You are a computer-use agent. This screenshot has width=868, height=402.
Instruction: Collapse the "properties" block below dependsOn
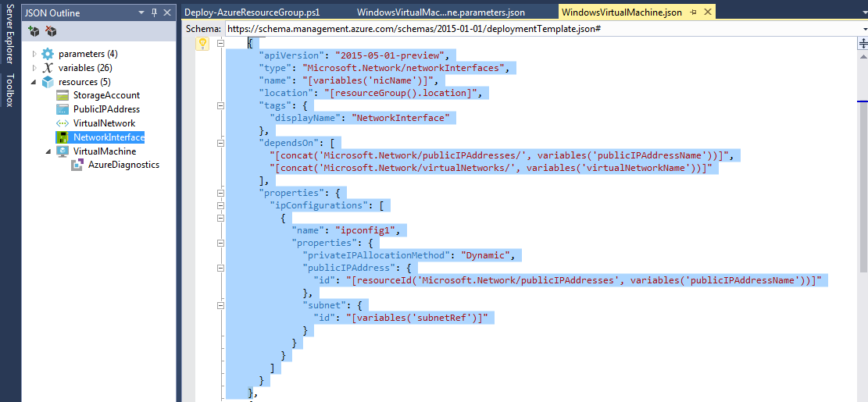click(x=220, y=193)
